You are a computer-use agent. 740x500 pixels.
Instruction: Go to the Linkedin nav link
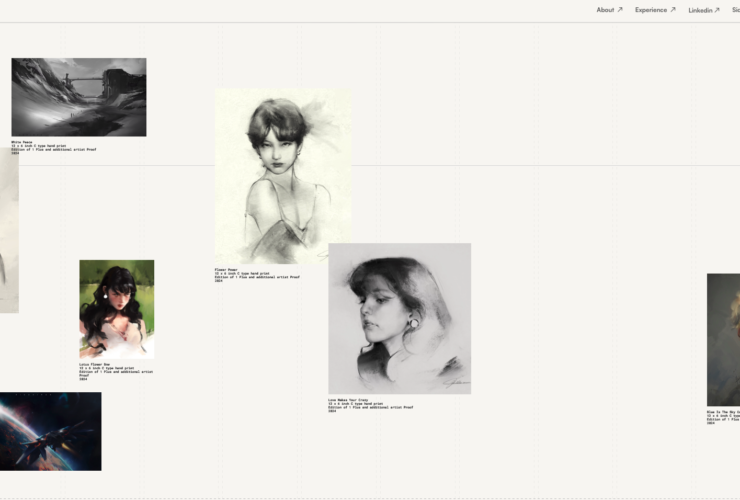click(700, 10)
